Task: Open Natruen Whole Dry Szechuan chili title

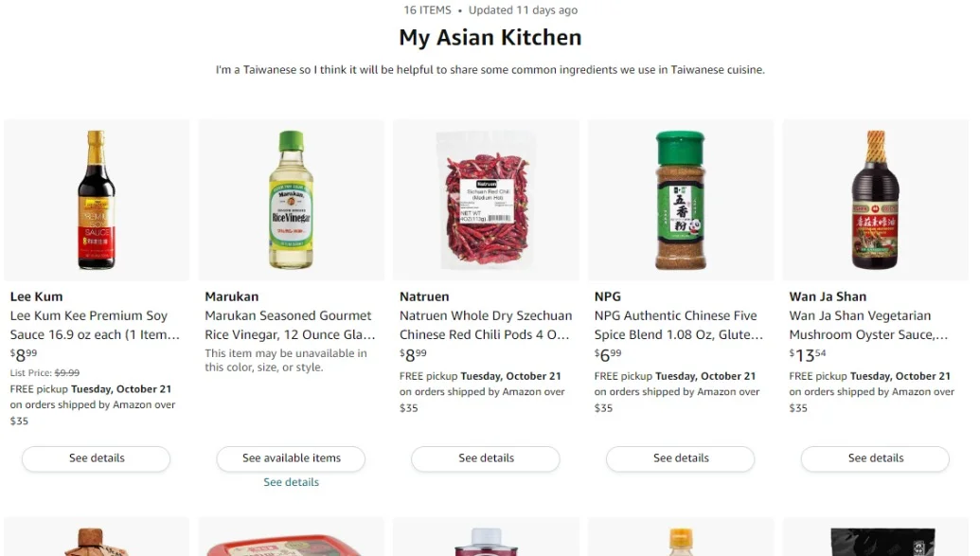Action: pos(486,325)
